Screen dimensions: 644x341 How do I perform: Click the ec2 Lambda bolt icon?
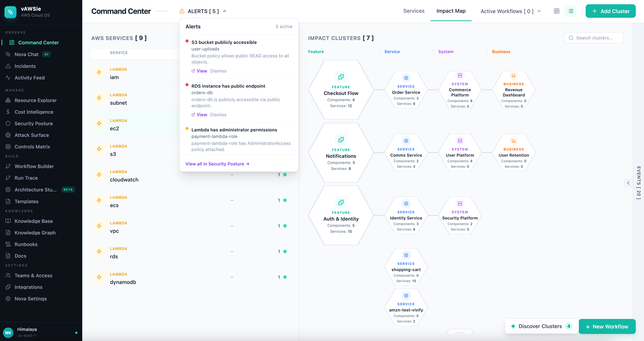pos(99,123)
